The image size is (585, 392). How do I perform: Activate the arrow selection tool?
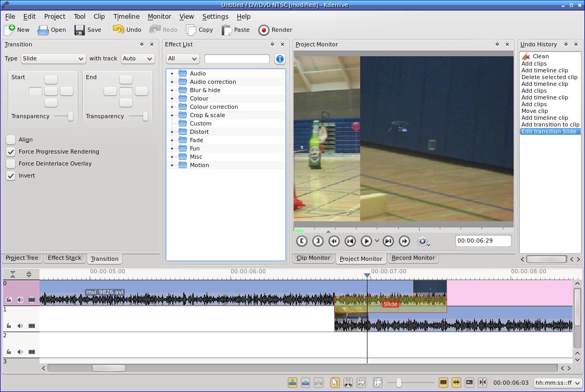tap(335, 382)
